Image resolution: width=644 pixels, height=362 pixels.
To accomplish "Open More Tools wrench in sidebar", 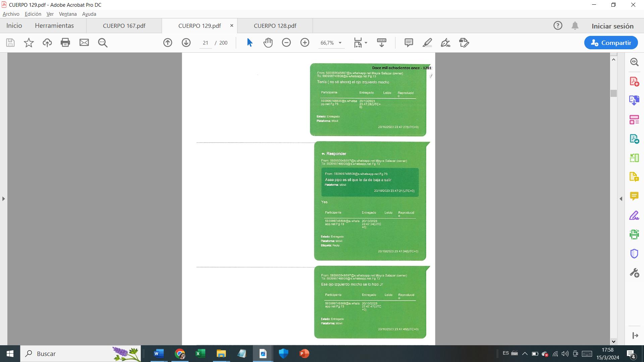I will 634,273.
